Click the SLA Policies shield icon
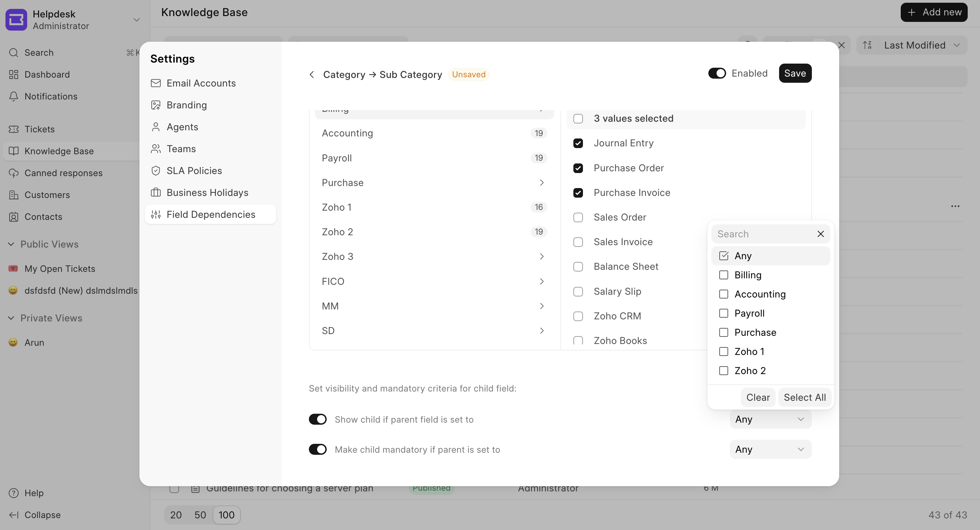Image resolution: width=980 pixels, height=530 pixels. click(x=155, y=171)
